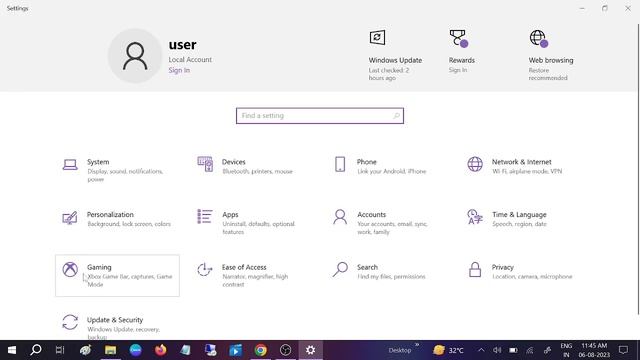Click the Windows Update header icon
This screenshot has width=640, height=360.
point(377,38)
